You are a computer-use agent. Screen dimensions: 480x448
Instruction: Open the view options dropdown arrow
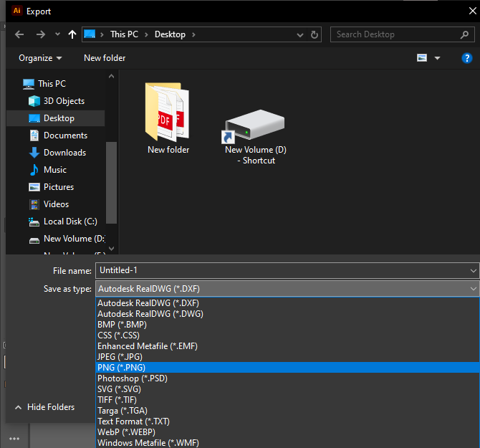[438, 58]
